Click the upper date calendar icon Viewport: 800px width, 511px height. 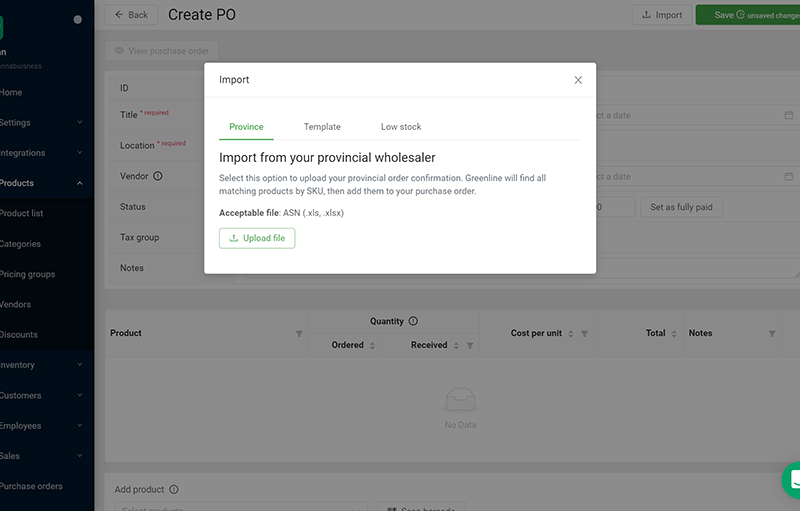[x=788, y=115]
